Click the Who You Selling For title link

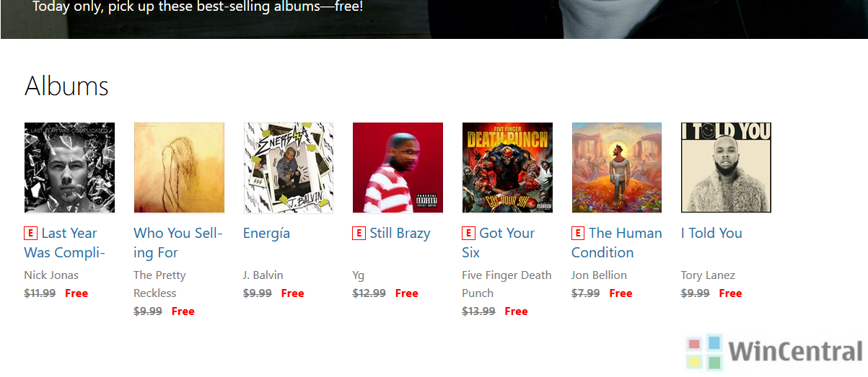(x=178, y=243)
